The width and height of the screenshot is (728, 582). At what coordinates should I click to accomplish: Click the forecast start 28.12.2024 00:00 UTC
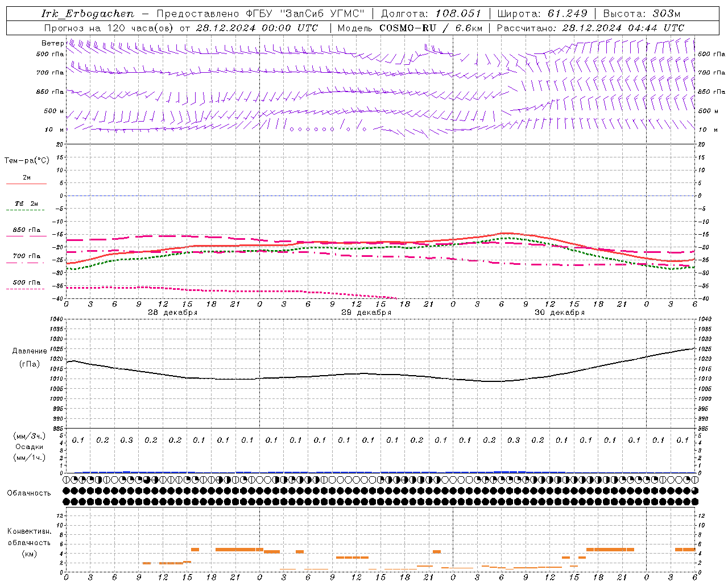257,28
